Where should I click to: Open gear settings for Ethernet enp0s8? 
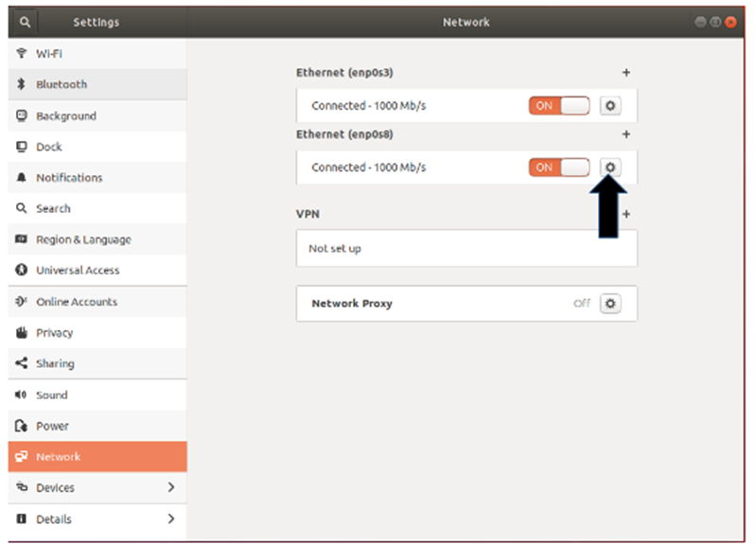(x=610, y=167)
